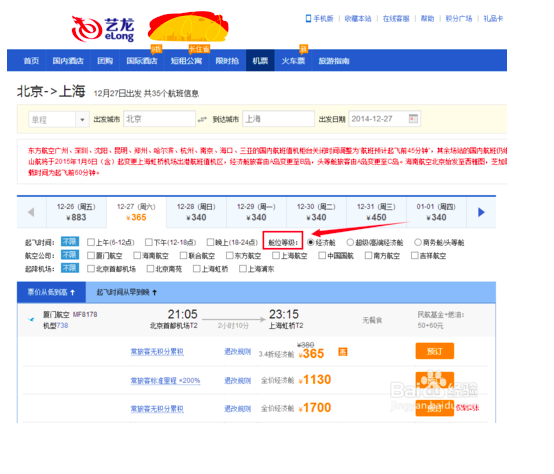
Task: Check the 上海浦东 airport filter
Action: (243, 269)
